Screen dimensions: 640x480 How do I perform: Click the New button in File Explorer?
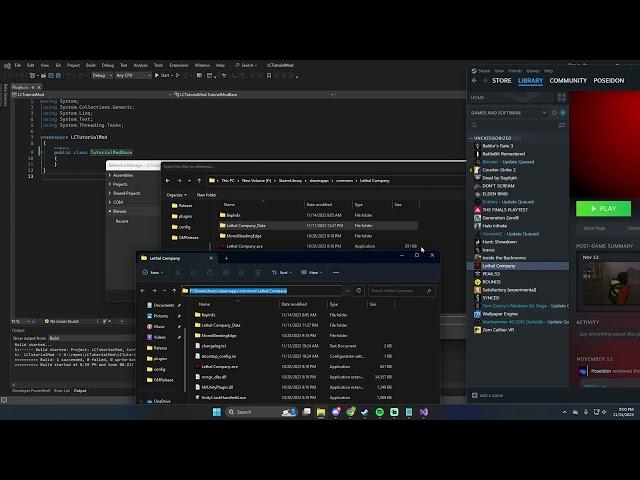pyautogui.click(x=153, y=272)
